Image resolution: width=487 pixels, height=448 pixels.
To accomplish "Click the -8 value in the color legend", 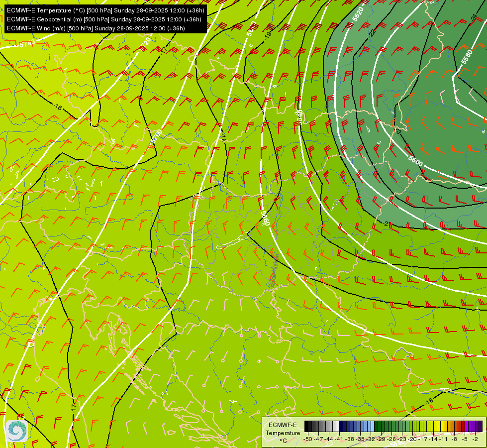I will 454,439.
